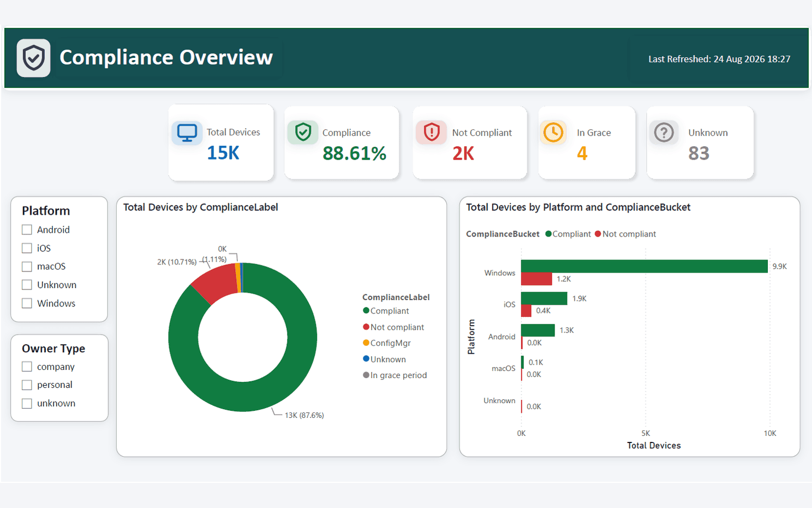Screen dimensions: 812x508
Task: Click In grace period legend entry
Action: pos(395,375)
